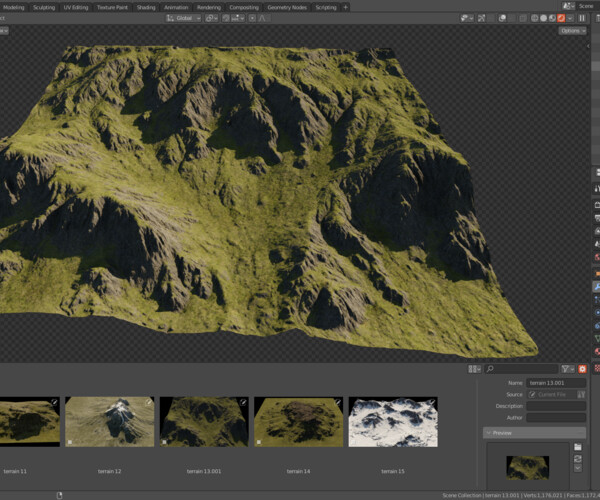This screenshot has width=600, height=500.
Task: Open the extra preview options chevron
Action: pyautogui.click(x=578, y=468)
